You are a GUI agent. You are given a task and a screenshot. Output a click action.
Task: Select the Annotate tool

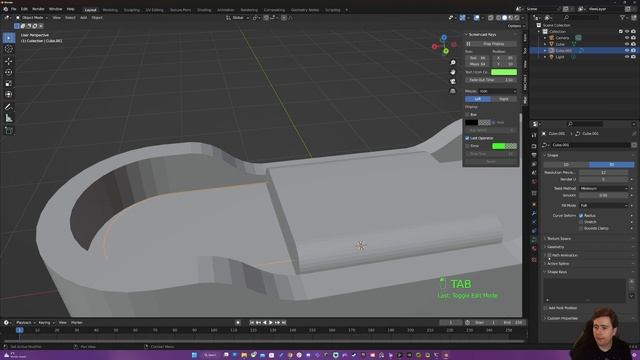click(9, 107)
